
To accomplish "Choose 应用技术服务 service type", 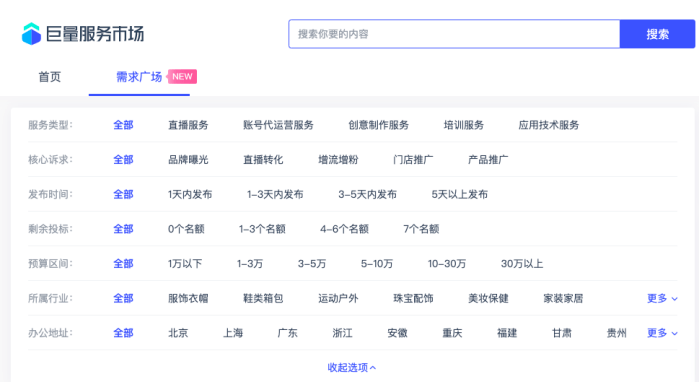I will pos(549,125).
